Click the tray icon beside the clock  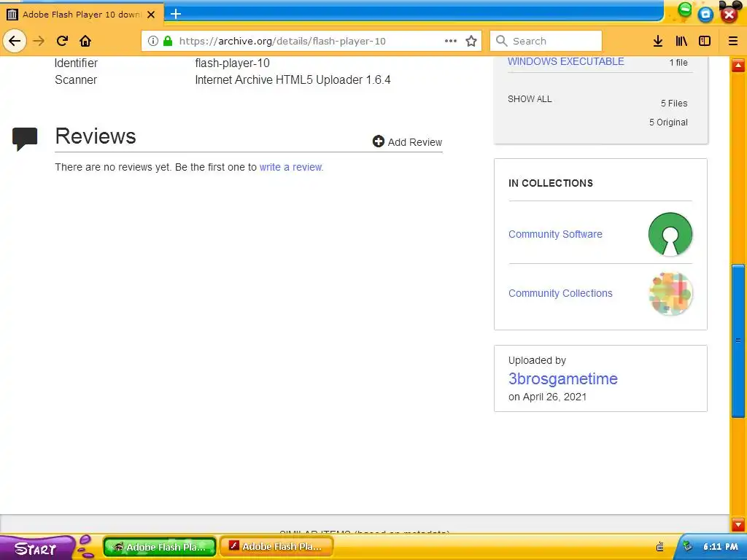[x=688, y=545]
